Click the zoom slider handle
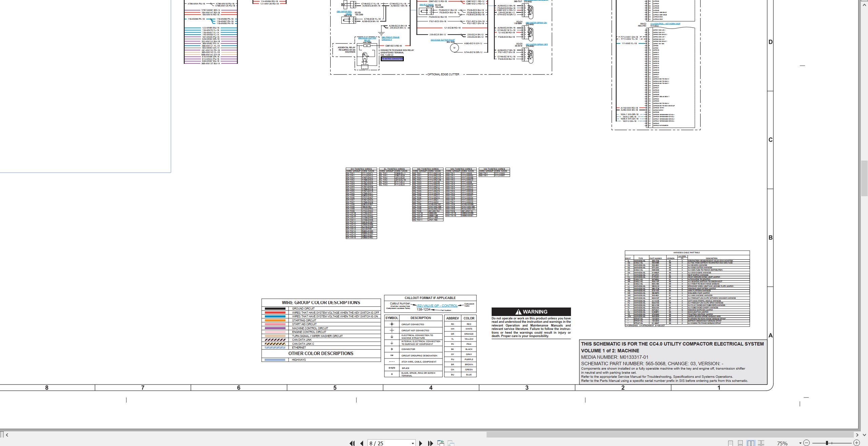Viewport: 868px width, 446px height. [827, 443]
